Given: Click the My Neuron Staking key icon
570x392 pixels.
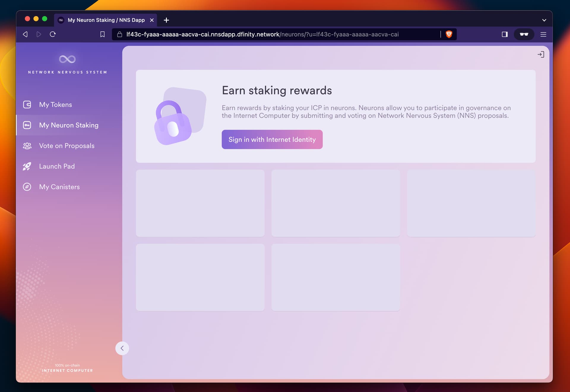Looking at the screenshot, I should (27, 125).
